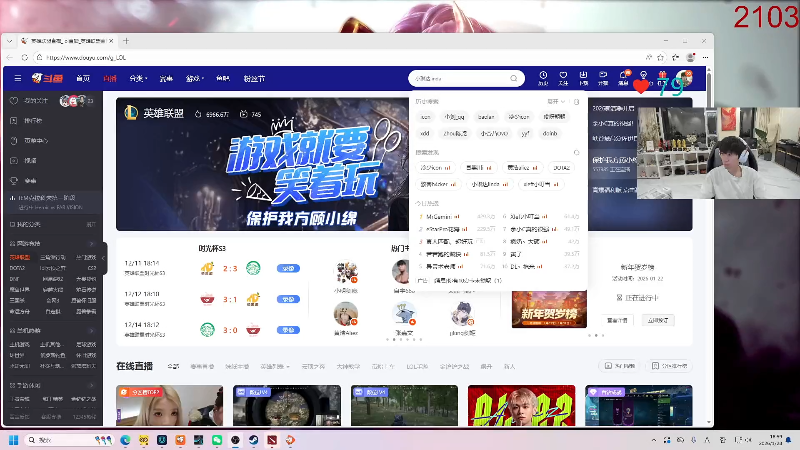Open the watch history clock icon
Screen dimensions: 800x450
[x=543, y=76]
